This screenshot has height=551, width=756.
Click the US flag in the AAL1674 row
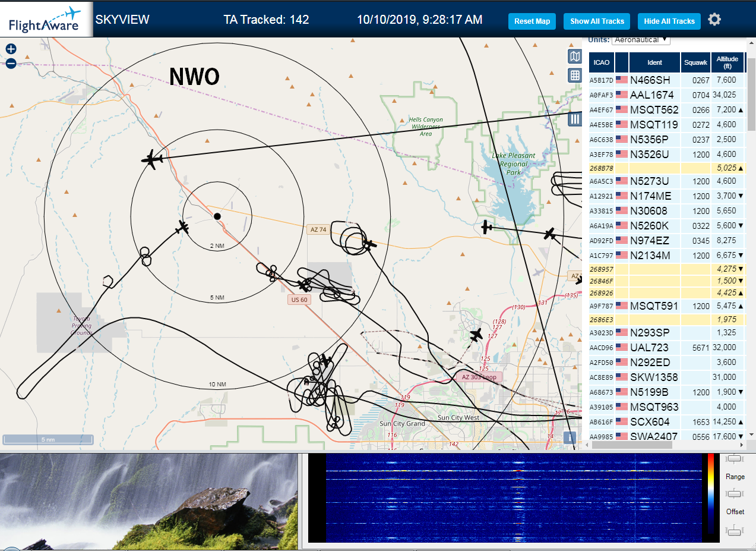[622, 95]
